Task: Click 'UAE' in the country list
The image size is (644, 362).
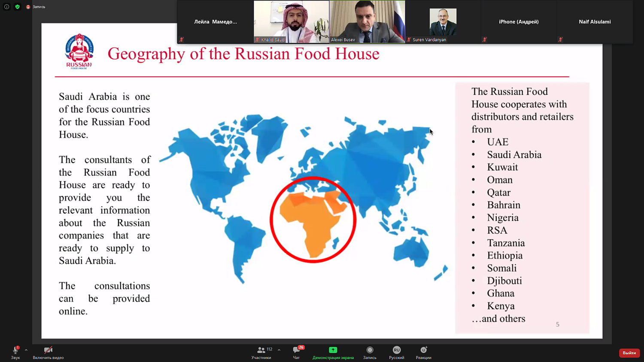Action: (498, 142)
